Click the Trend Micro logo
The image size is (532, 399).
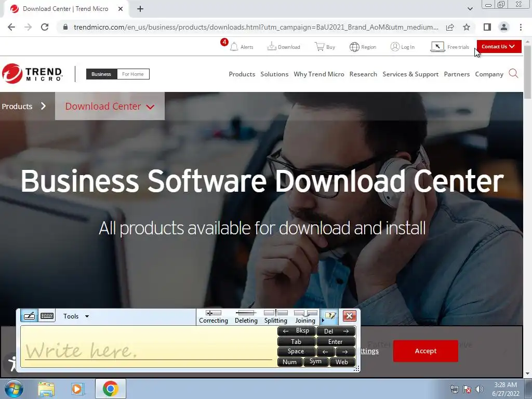tap(32, 74)
